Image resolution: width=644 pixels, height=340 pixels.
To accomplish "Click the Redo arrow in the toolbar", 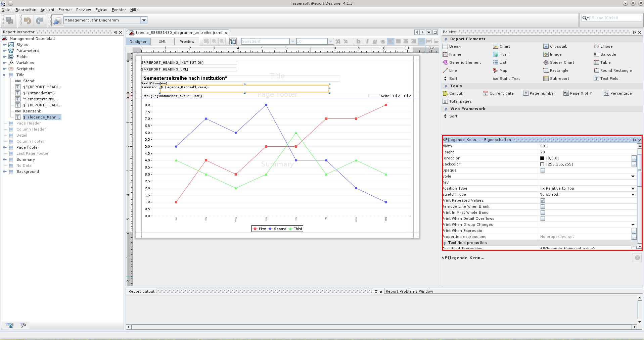I will (40, 21).
